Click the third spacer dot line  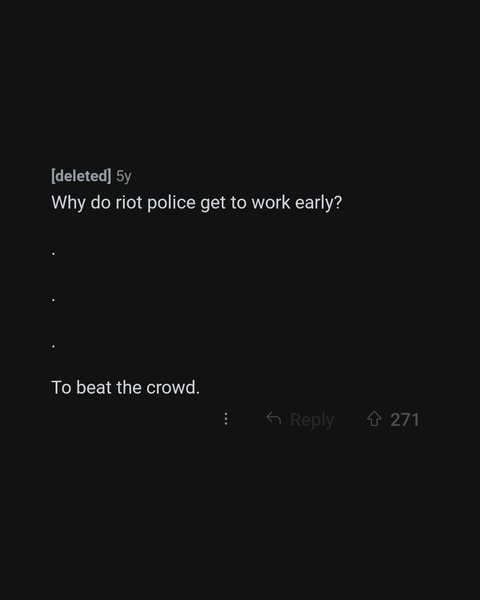tap(53, 347)
